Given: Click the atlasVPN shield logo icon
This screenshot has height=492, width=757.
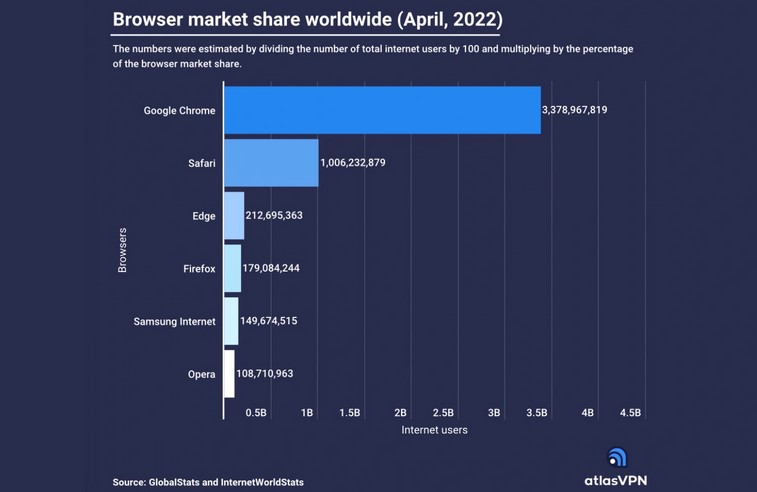Looking at the screenshot, I should pos(618,457).
